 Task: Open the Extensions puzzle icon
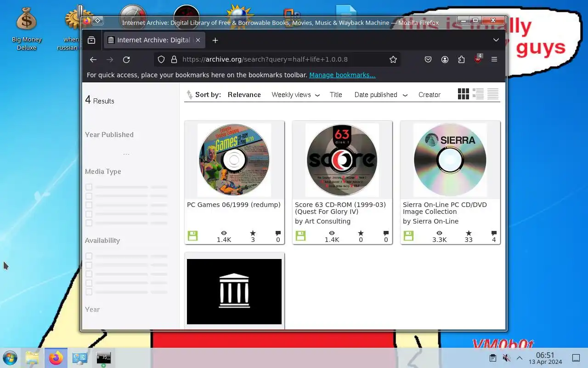(461, 59)
